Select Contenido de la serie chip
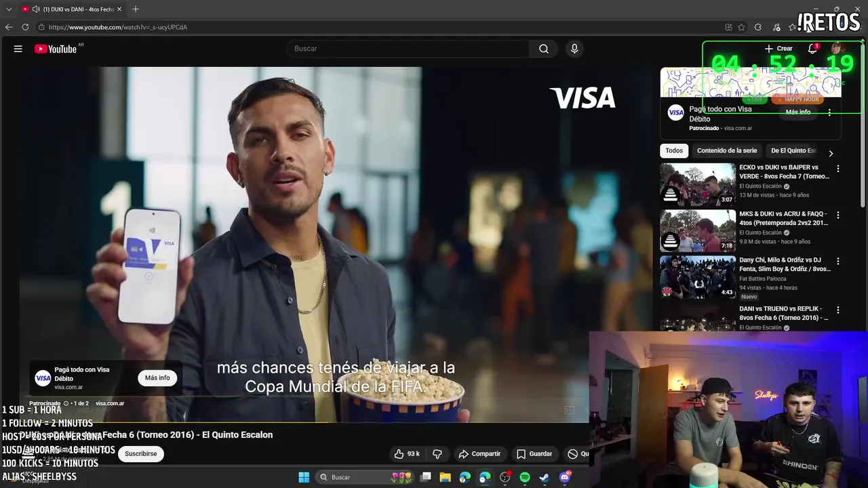Screen dimensions: 868x488 click(x=727, y=151)
